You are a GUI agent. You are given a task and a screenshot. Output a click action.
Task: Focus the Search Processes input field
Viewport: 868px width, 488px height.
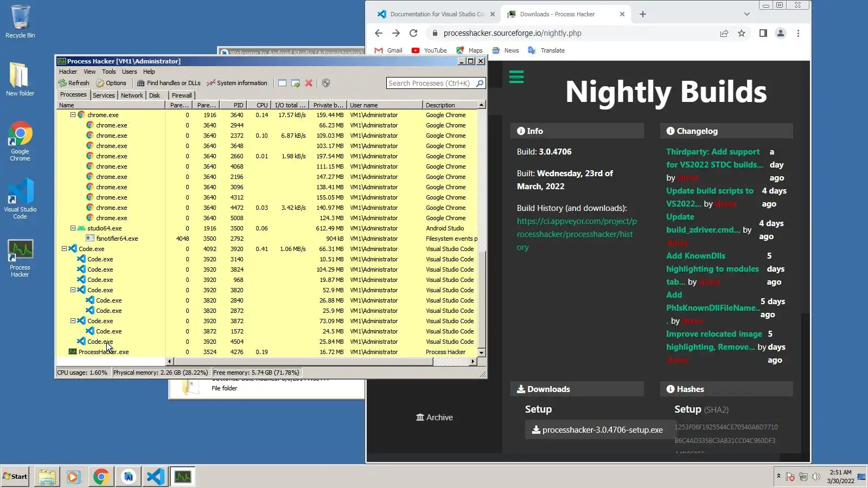431,83
